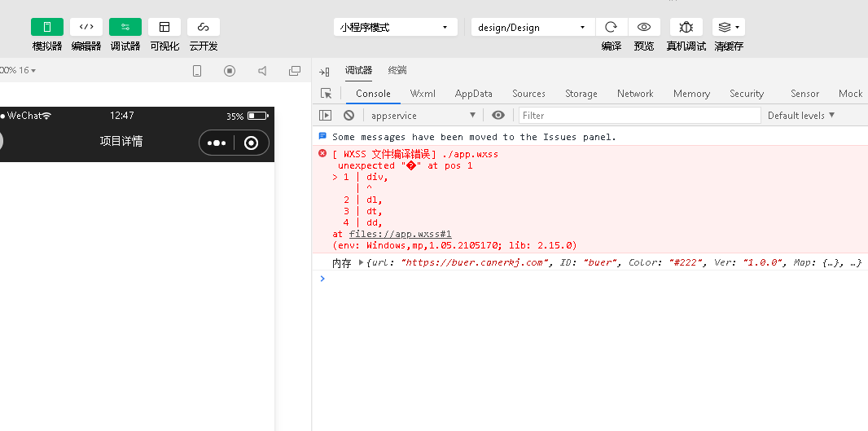Toggle the console sidebar icon
Image resolution: width=868 pixels, height=431 pixels.
326,115
